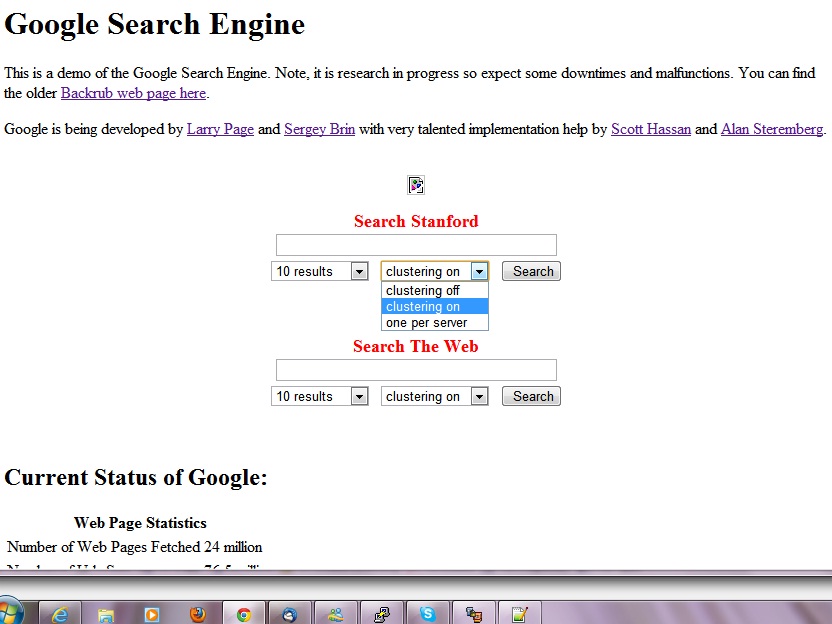Open Thunderbird mail from taskbar
The image size is (832, 624).
tap(289, 613)
